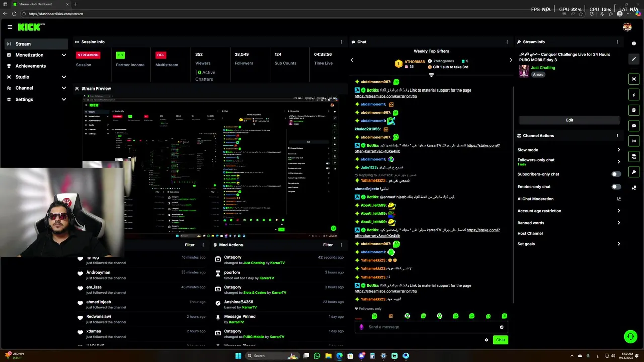644x362 pixels.
Task: Toggle the Partner Income ON badge
Action: pyautogui.click(x=120, y=55)
